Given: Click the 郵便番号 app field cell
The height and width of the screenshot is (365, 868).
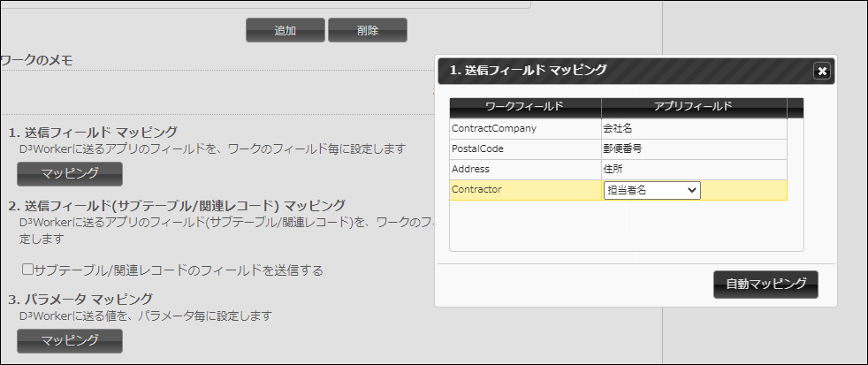Looking at the screenshot, I should pyautogui.click(x=694, y=149).
